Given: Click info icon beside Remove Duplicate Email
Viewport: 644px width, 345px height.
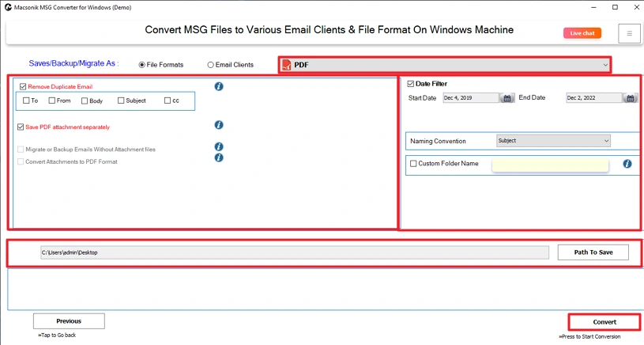Looking at the screenshot, I should tap(219, 86).
